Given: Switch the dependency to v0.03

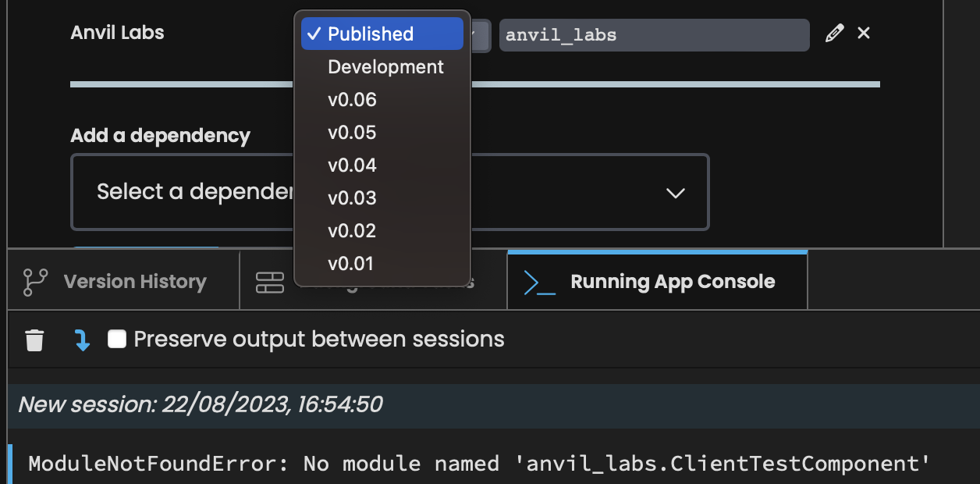Looking at the screenshot, I should [x=352, y=198].
